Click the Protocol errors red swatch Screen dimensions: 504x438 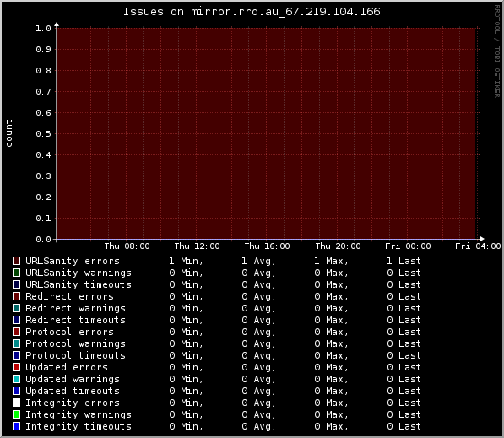click(16, 332)
